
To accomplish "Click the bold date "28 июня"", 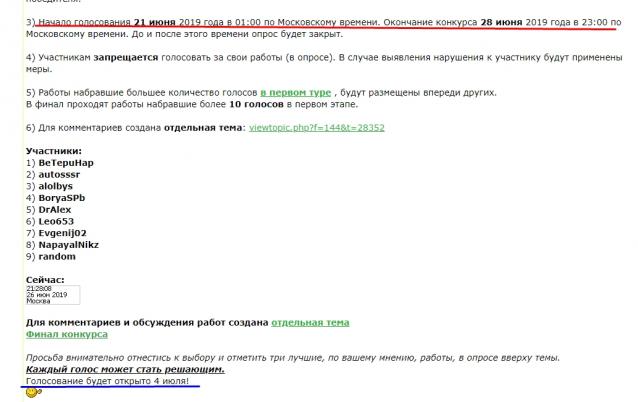I will 501,22.
